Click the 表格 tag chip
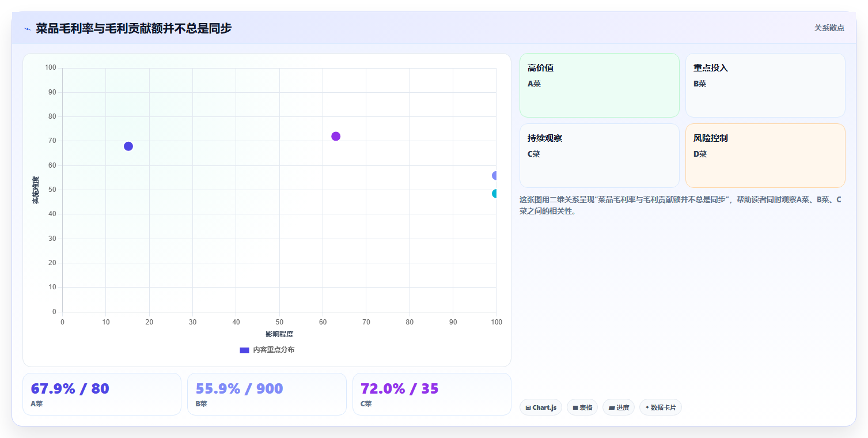This screenshot has width=868, height=438. [x=582, y=407]
